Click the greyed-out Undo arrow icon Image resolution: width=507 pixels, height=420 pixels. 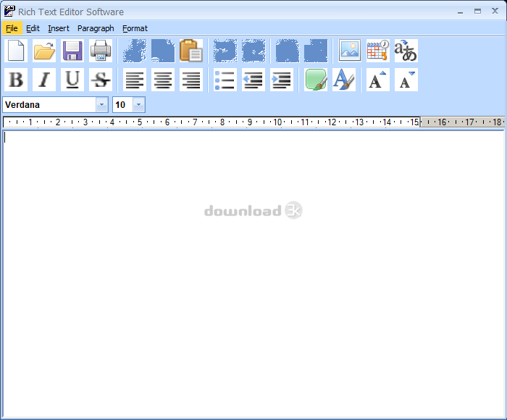225,51
